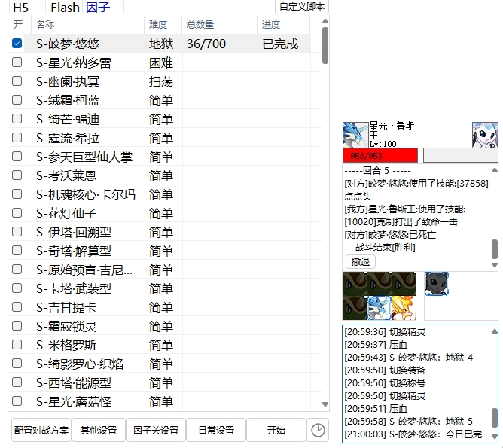Open 配置对战方案 settings
503x448 pixels.
point(41,430)
